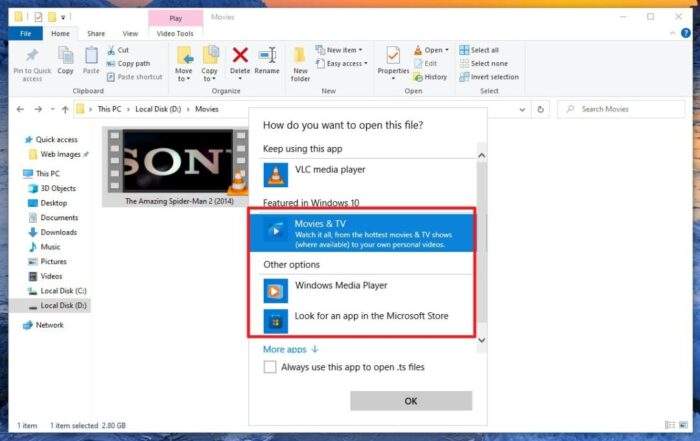Open 3D Objects in sidebar
The image size is (700, 441).
pos(58,188)
